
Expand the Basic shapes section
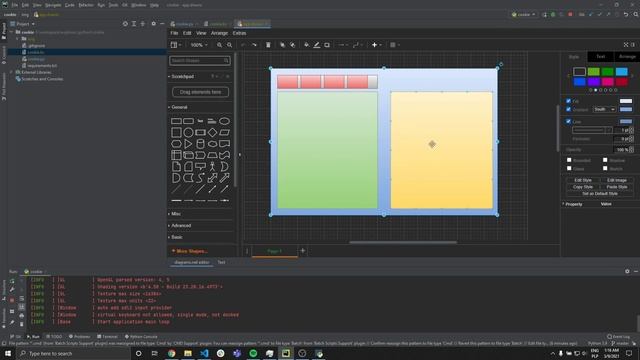(x=176, y=237)
